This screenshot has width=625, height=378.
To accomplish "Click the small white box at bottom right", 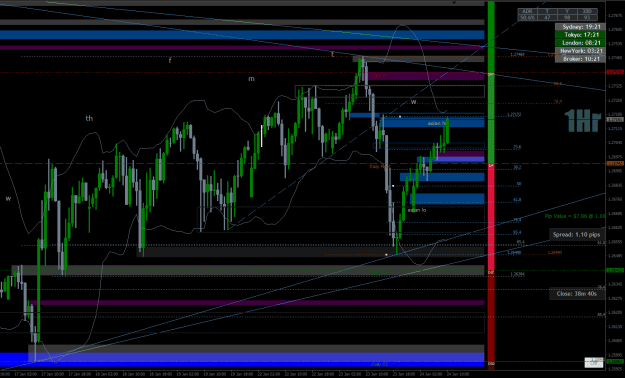I will (x=594, y=362).
